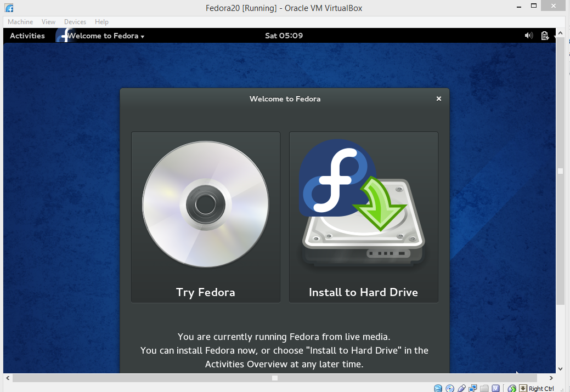Choose the Try Fedora label

point(206,292)
